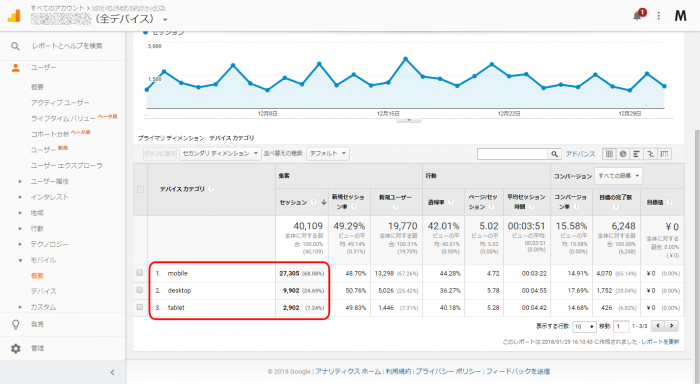Switch to the data table view icon
This screenshot has width=700, height=384.
point(609,154)
